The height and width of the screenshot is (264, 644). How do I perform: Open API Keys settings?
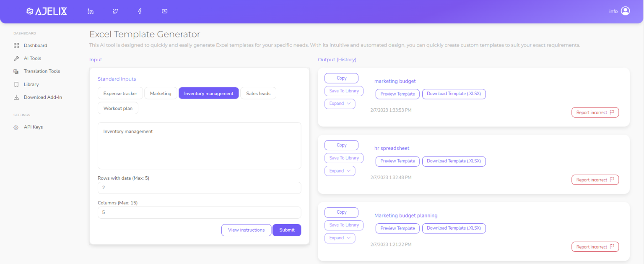tap(33, 127)
